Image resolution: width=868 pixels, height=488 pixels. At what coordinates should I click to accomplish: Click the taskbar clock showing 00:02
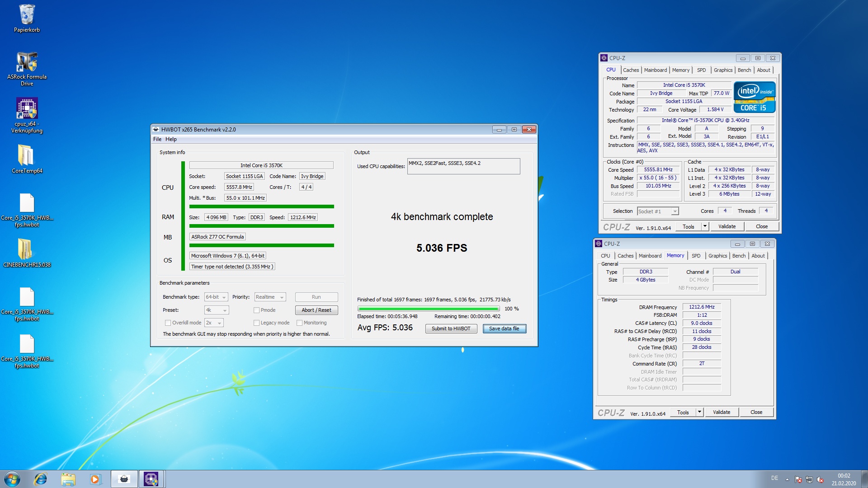844,479
